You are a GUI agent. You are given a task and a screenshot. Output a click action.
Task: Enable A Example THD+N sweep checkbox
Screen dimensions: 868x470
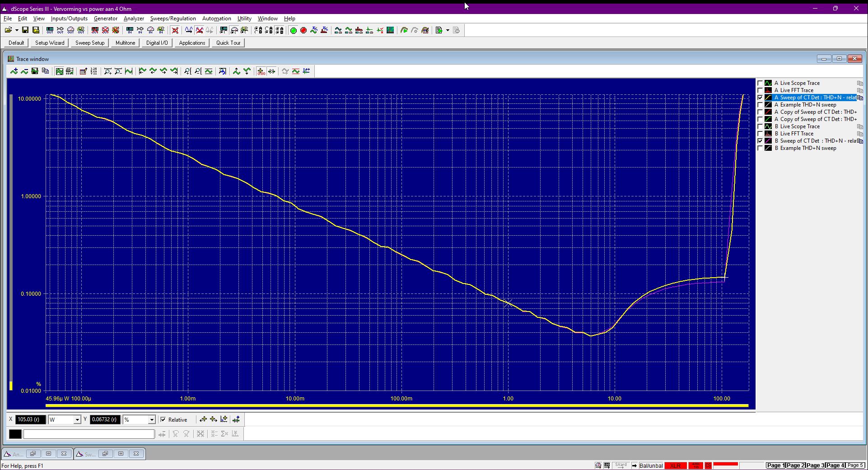point(760,105)
